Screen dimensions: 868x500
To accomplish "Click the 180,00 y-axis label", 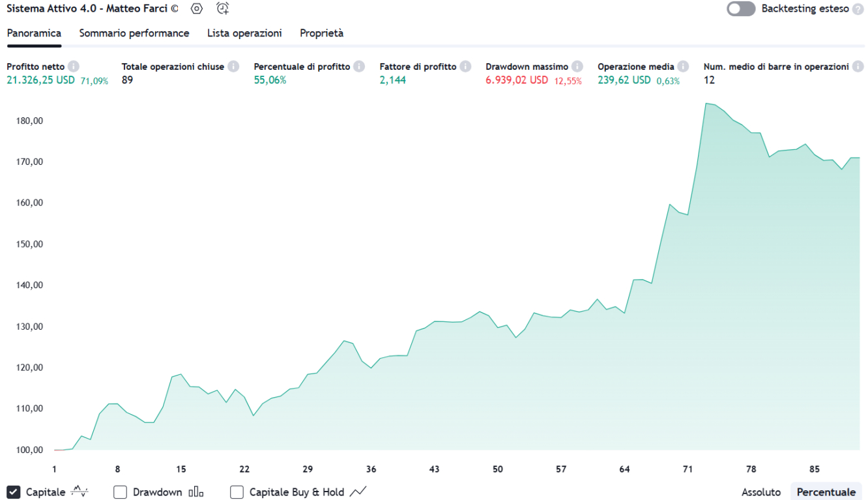I will [30, 121].
